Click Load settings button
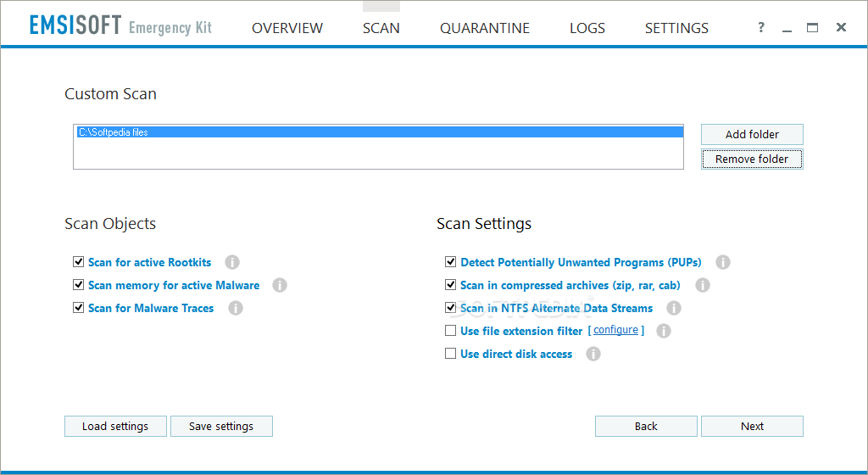 click(x=115, y=427)
